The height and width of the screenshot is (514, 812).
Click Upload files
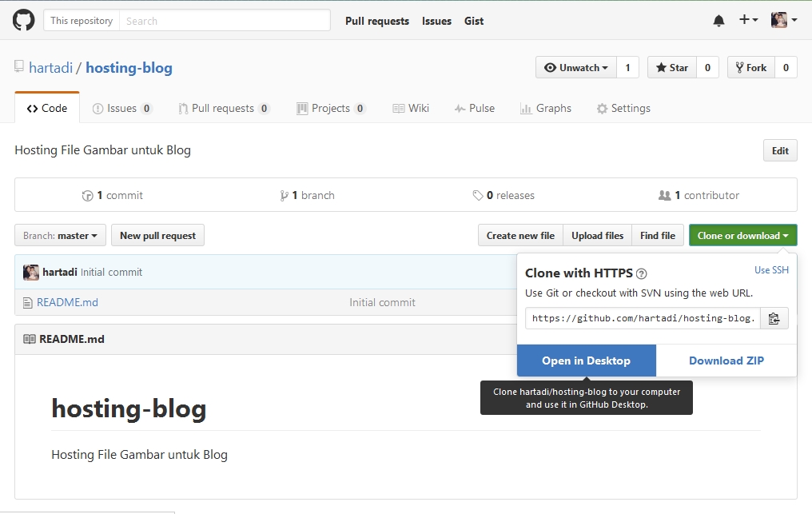coord(598,235)
